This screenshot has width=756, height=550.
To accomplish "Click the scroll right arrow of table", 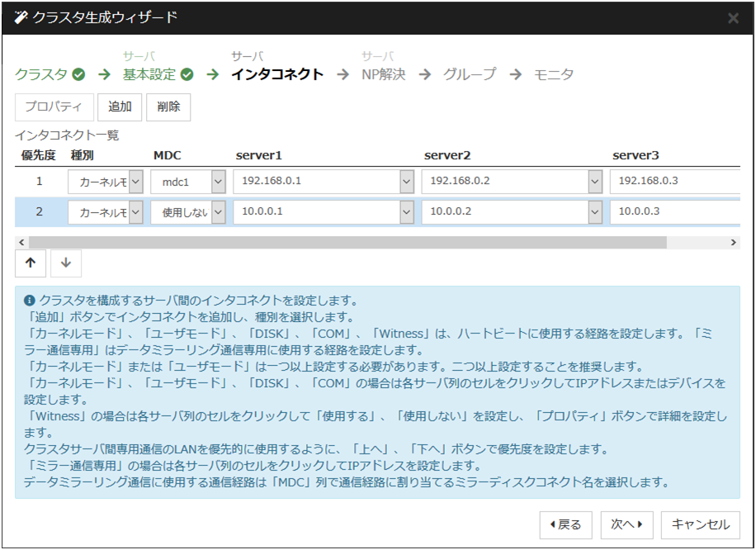I will click(734, 243).
